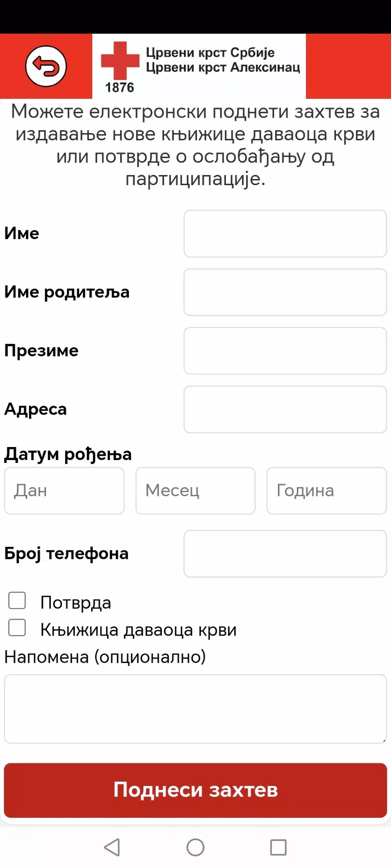Viewport: 391px width, 868px height.
Task: Tap the Црвени крст Алексинац header title
Action: pyautogui.click(x=223, y=68)
